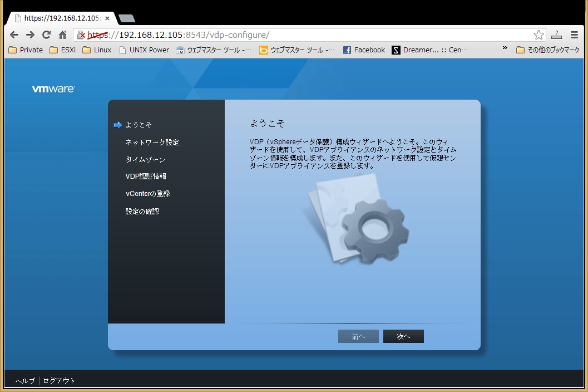This screenshot has width=588, height=392.
Task: Click the ヘルプ link in the footer
Action: coord(25,381)
